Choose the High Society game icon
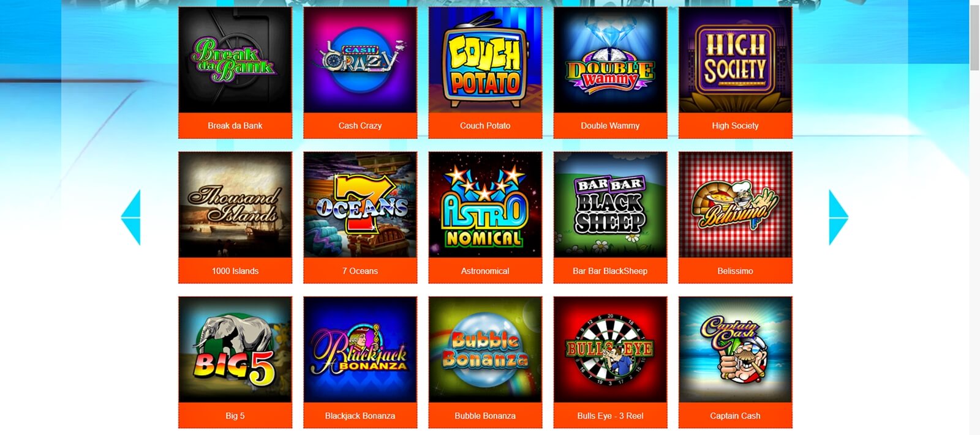The width and height of the screenshot is (980, 435). (735, 60)
